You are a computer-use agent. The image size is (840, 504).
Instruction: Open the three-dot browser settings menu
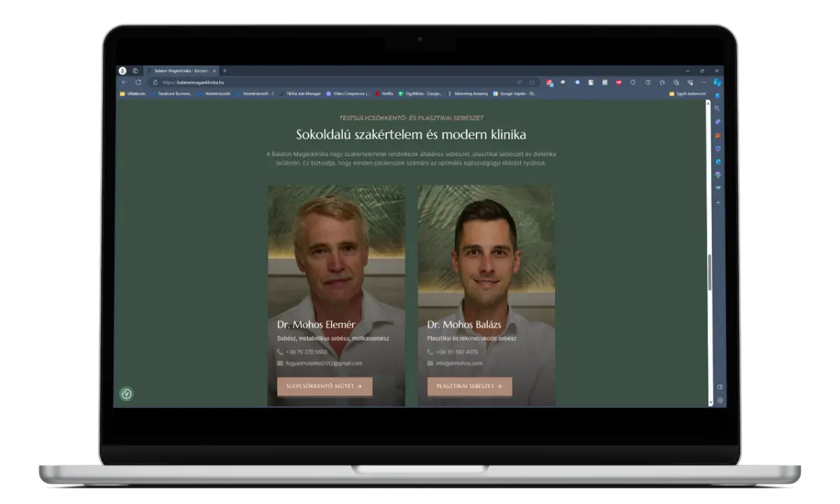[703, 82]
